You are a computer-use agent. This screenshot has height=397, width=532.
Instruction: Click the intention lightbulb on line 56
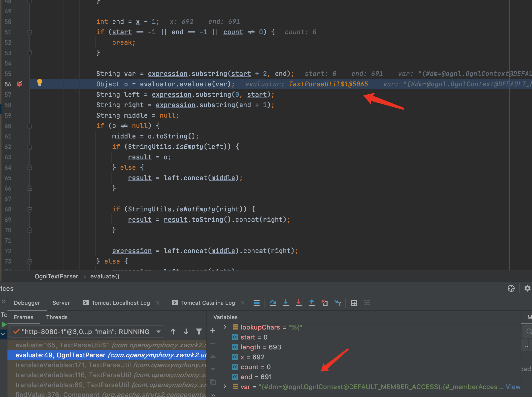point(40,82)
